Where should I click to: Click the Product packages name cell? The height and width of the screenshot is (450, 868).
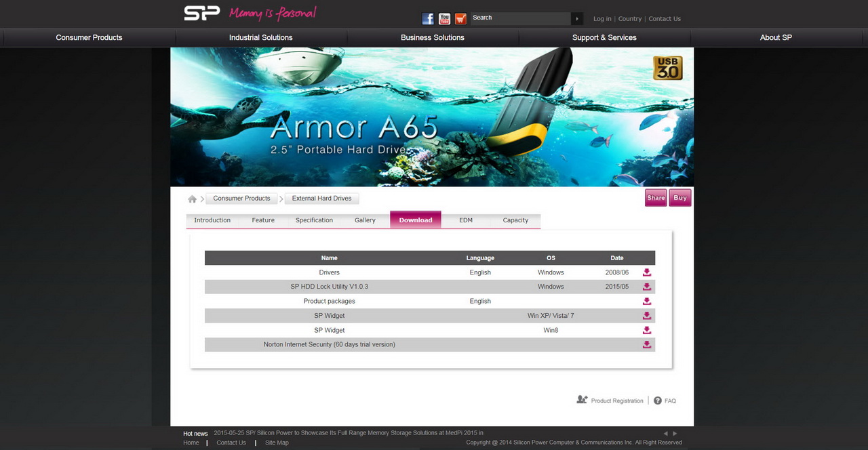pyautogui.click(x=329, y=302)
